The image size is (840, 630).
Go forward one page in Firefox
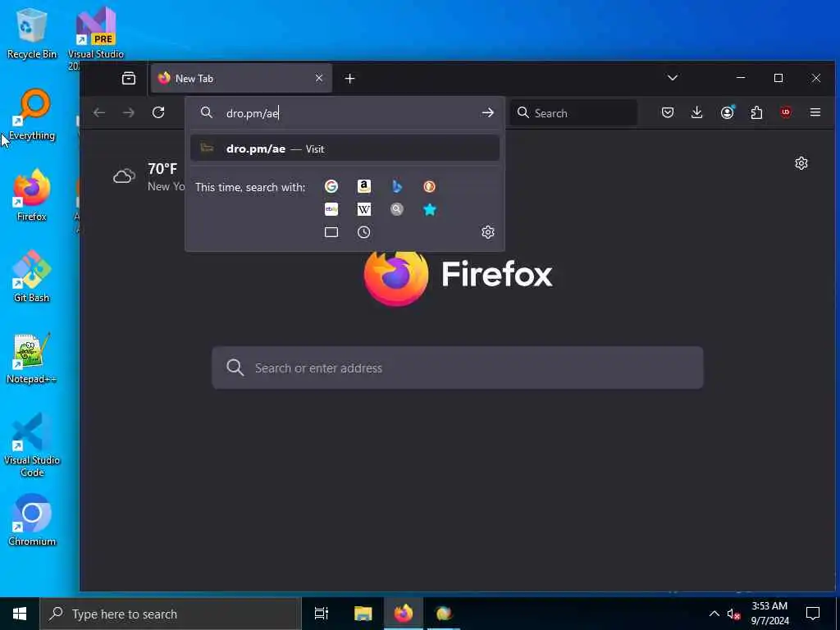[129, 112]
